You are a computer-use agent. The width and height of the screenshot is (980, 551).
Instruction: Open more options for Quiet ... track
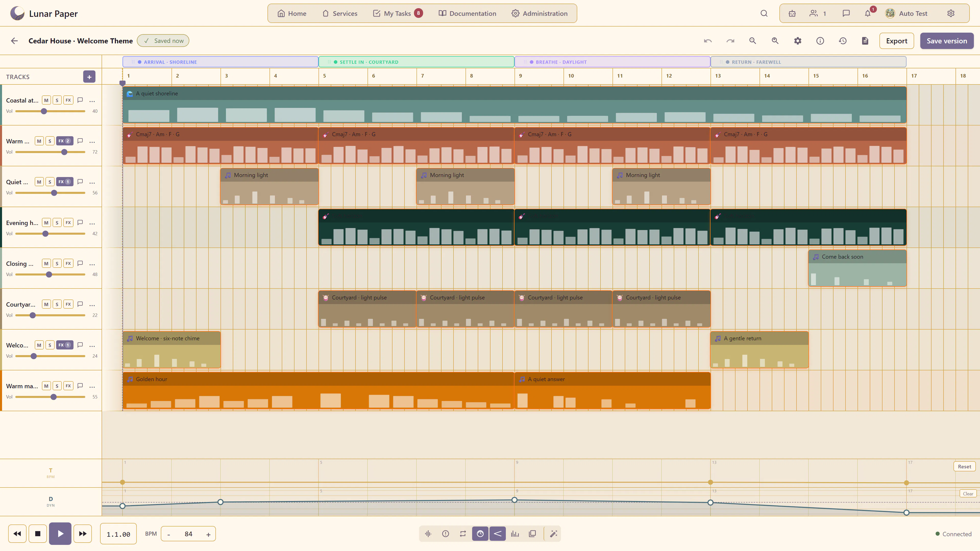(92, 182)
